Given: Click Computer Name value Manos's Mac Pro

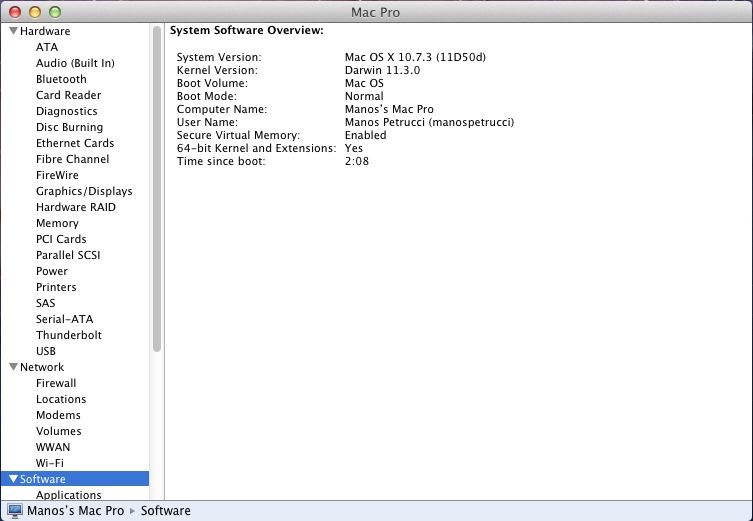Looking at the screenshot, I should [x=389, y=109].
